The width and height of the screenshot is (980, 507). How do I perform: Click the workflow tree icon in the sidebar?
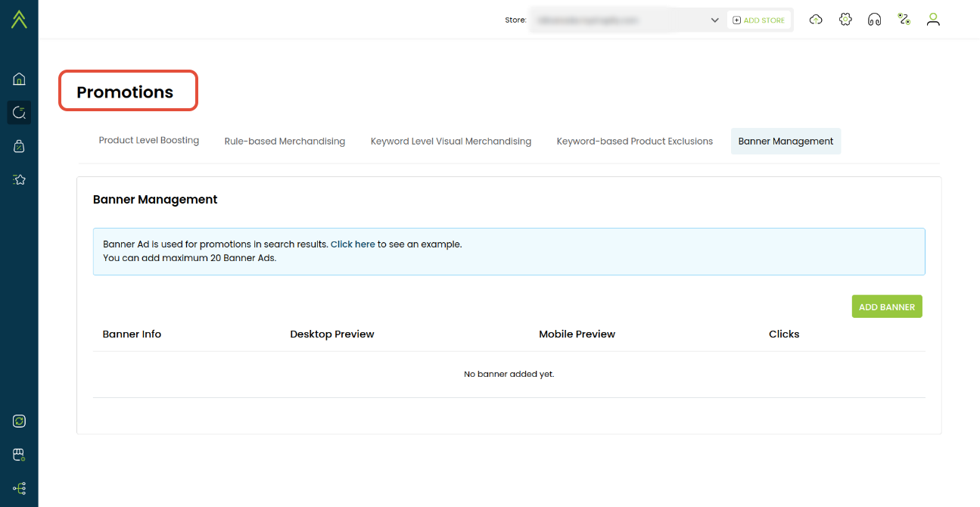pos(19,488)
